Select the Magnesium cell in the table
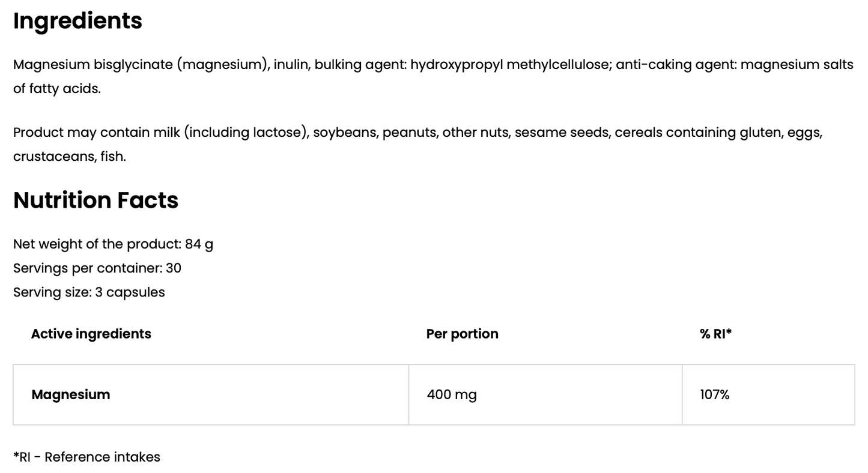Image resolution: width=868 pixels, height=473 pixels. point(71,394)
